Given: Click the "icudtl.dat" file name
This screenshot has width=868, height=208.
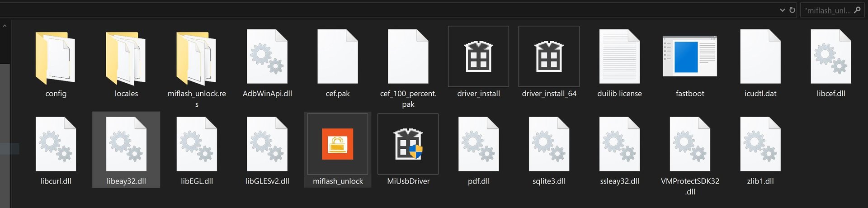Looking at the screenshot, I should [760, 94].
